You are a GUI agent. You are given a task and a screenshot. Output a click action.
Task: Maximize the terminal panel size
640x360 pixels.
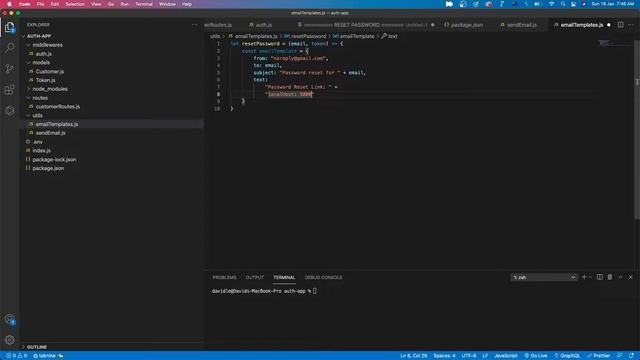[x=620, y=277]
